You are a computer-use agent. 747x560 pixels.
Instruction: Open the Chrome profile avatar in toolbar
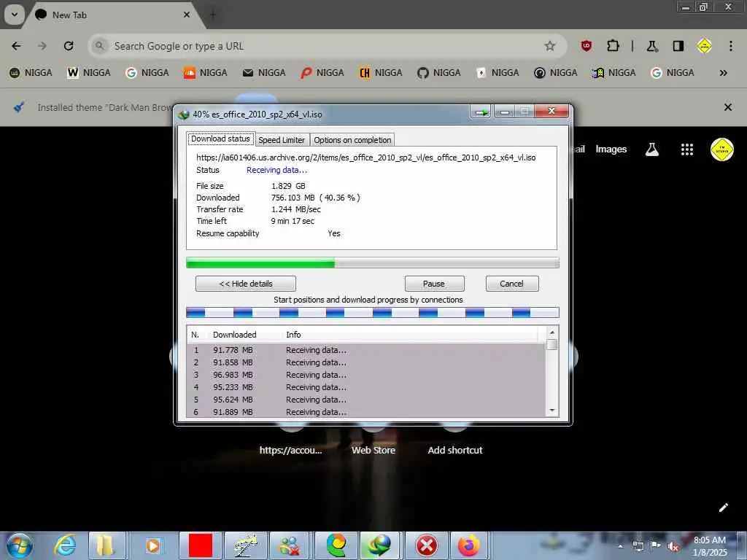704,46
